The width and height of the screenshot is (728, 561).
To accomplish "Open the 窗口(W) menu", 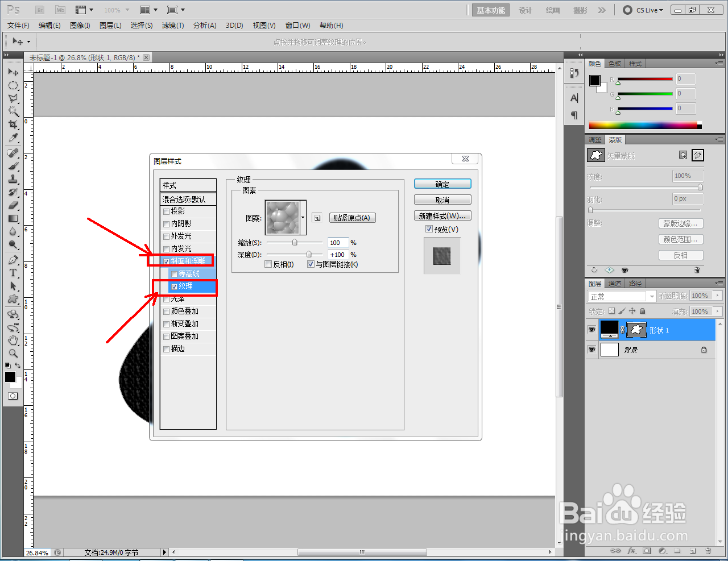I will pos(297,26).
